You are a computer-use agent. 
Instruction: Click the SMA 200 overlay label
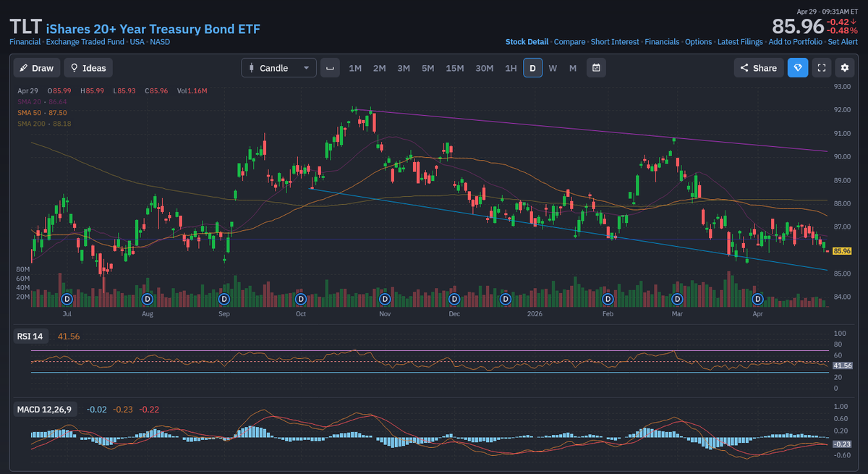coord(44,124)
